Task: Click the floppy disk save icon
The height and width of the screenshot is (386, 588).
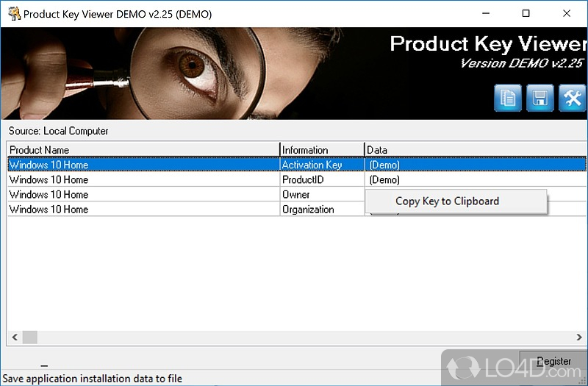Action: coord(539,99)
